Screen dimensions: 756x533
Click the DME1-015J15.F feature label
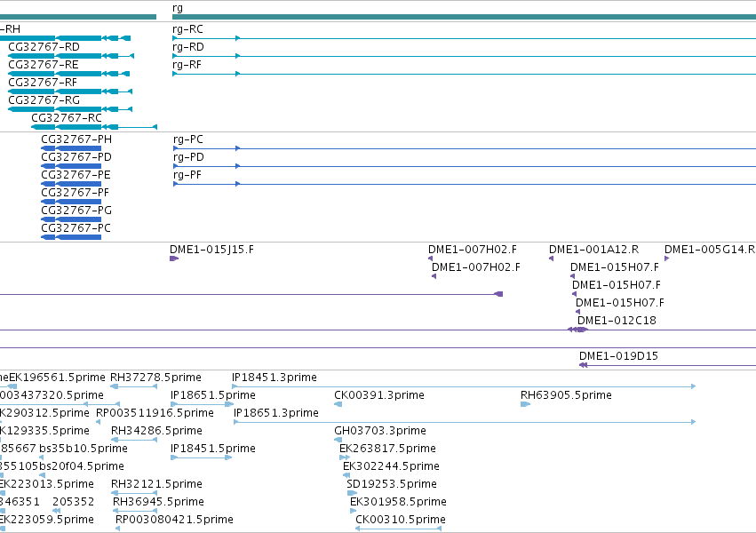(x=211, y=250)
